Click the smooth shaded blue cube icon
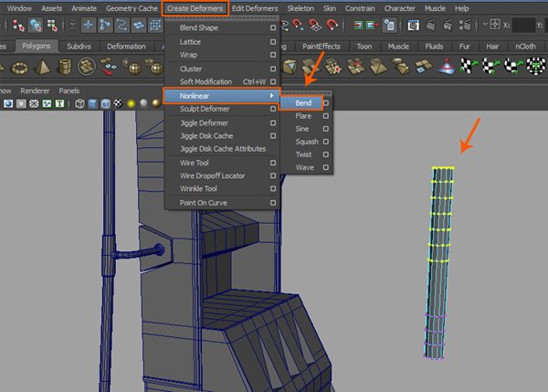Viewport: 548px width, 392px height. pyautogui.click(x=92, y=103)
